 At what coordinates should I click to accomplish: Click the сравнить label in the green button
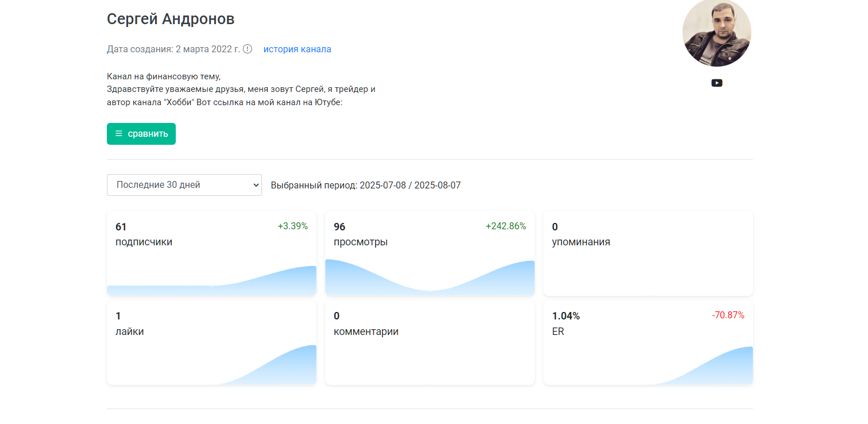tap(148, 133)
